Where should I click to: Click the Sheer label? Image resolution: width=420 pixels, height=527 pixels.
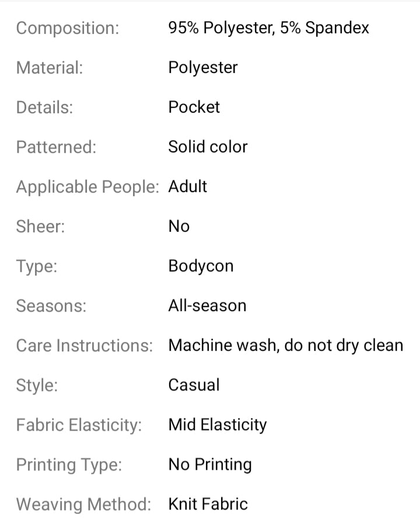(41, 226)
